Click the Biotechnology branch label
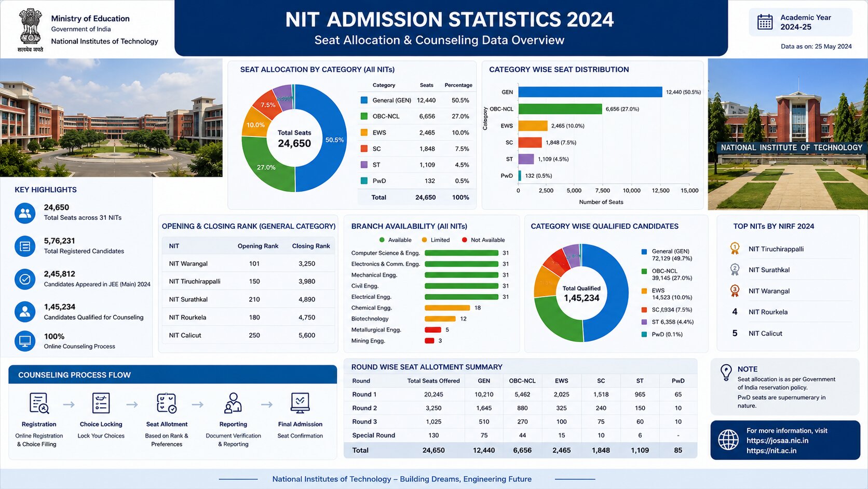This screenshot has height=489, width=868. pyautogui.click(x=370, y=319)
